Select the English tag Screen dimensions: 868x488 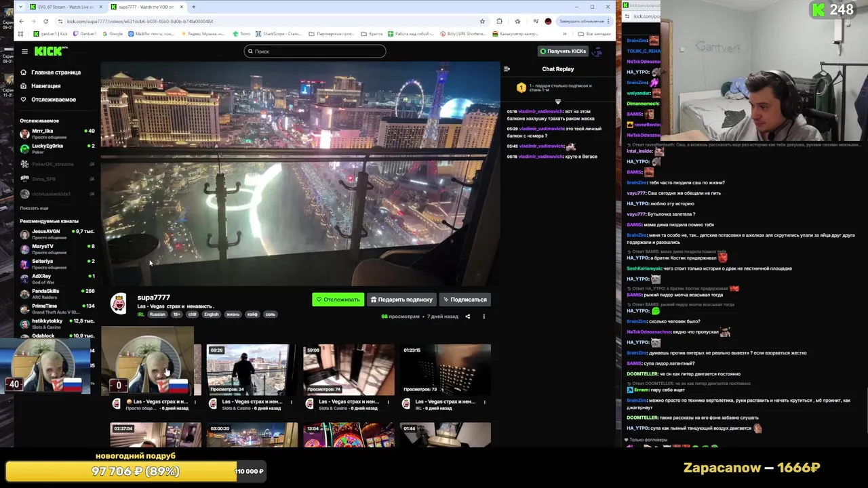click(x=212, y=314)
